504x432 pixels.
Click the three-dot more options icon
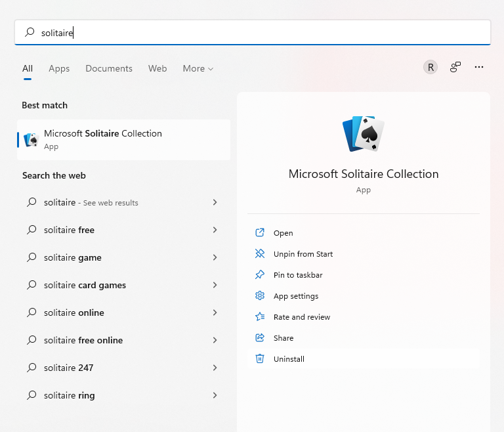click(479, 67)
